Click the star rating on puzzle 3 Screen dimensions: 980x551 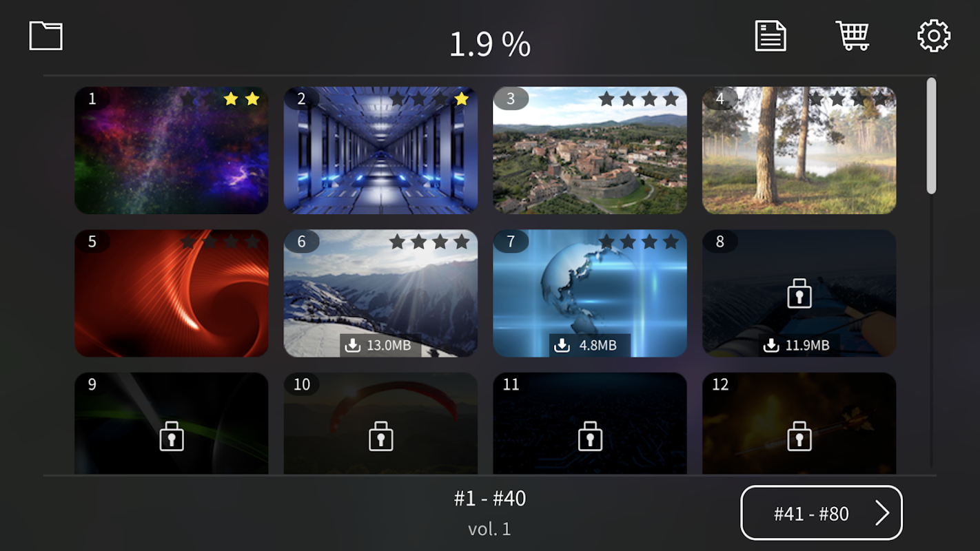[x=639, y=99]
